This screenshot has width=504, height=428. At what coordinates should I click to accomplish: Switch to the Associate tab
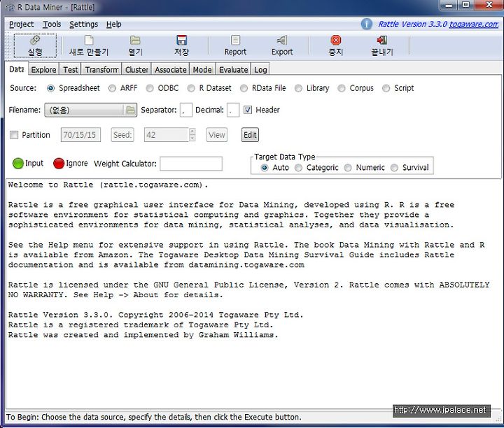(171, 70)
